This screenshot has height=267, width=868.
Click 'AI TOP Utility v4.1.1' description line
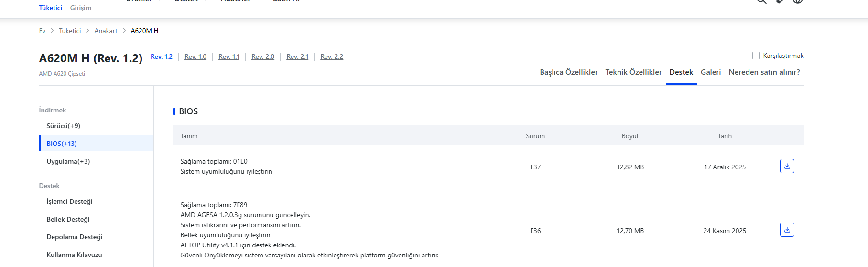238,245
